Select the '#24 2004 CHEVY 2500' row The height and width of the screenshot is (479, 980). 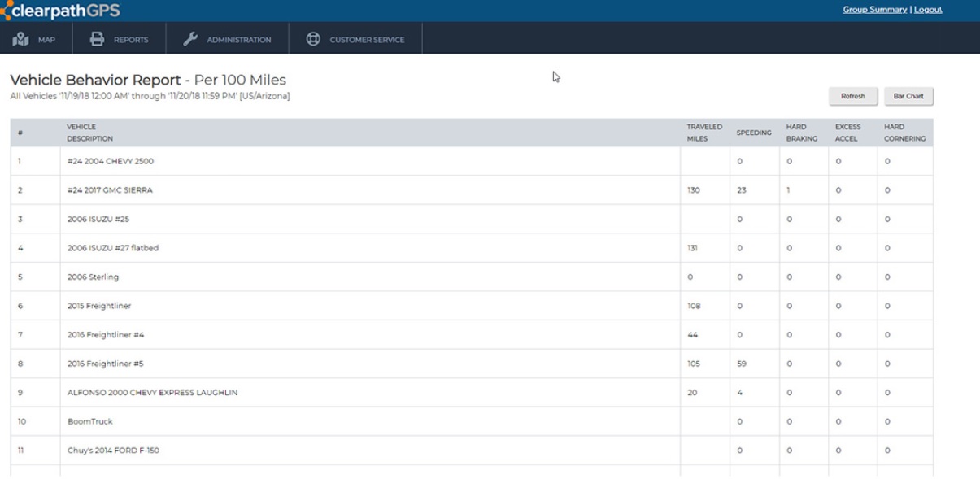pyautogui.click(x=472, y=161)
